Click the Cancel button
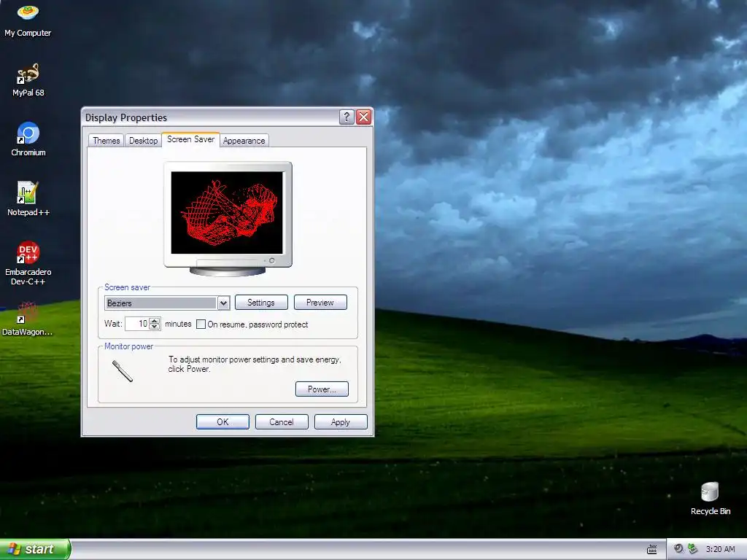This screenshot has height=560, width=747. [x=282, y=422]
